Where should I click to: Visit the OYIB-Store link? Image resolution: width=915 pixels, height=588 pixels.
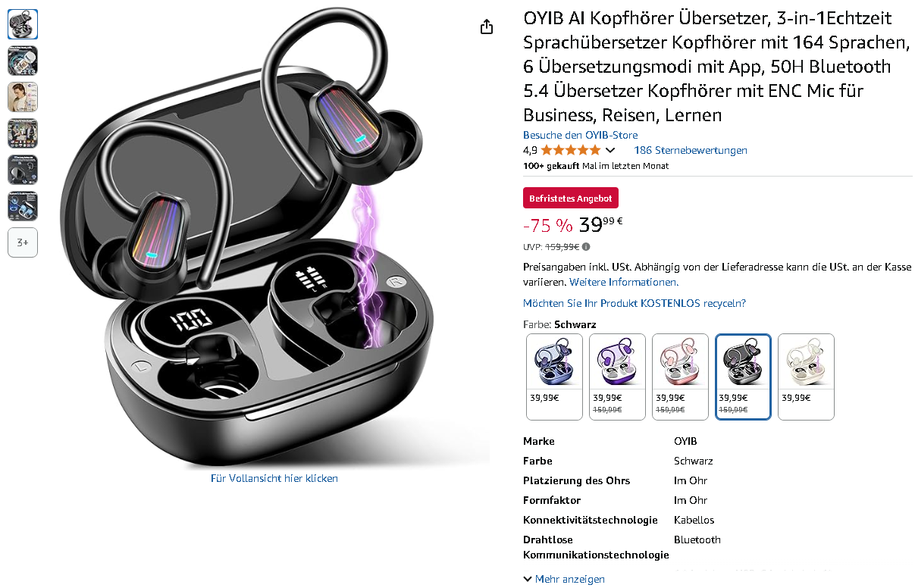pos(581,136)
